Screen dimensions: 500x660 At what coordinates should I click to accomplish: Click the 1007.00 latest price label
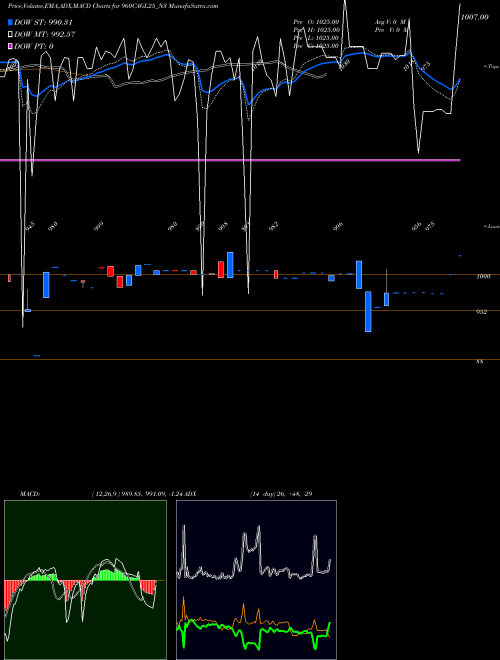[474, 17]
